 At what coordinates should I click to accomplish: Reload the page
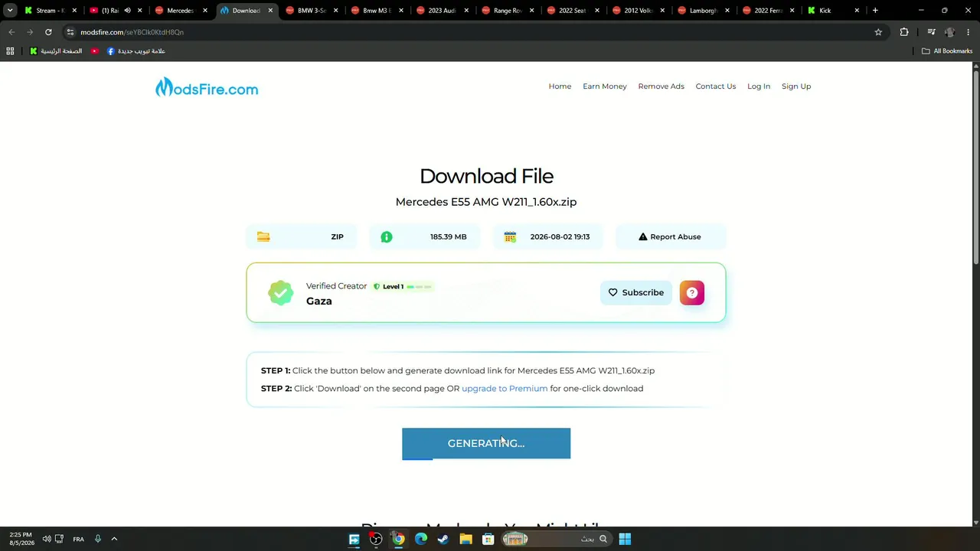(x=48, y=32)
